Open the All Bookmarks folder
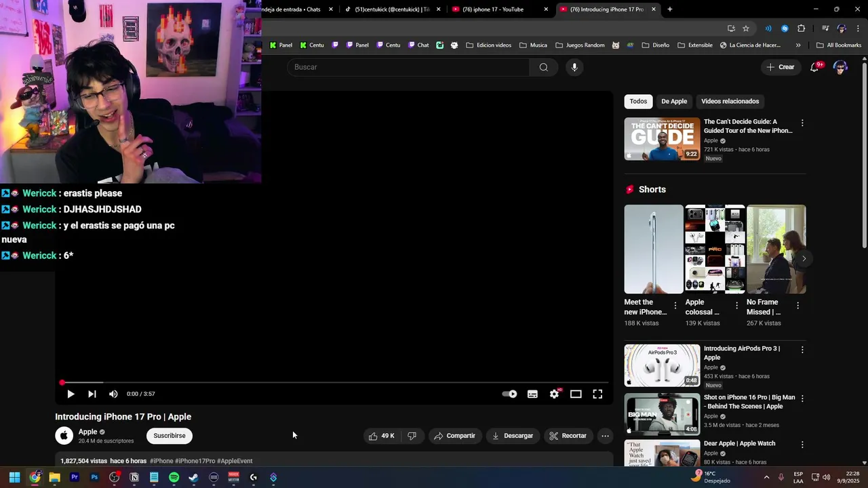The image size is (868, 488). pyautogui.click(x=839, y=45)
